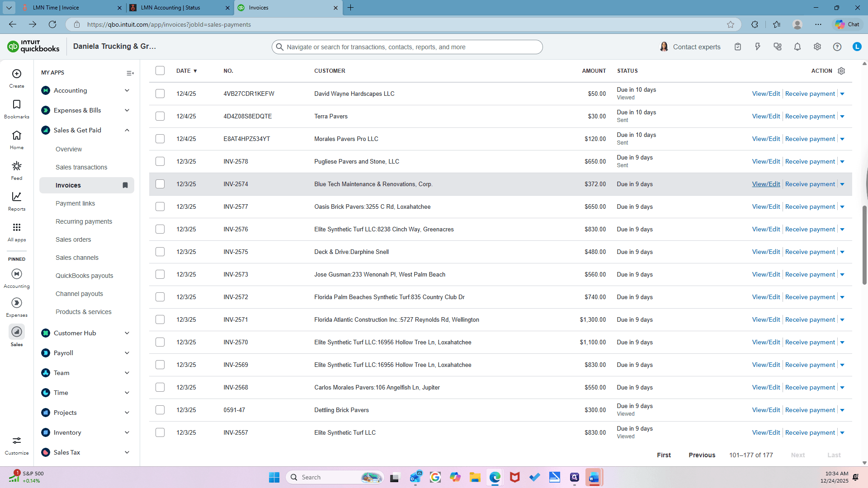Click the Customize icon

coord(17,441)
